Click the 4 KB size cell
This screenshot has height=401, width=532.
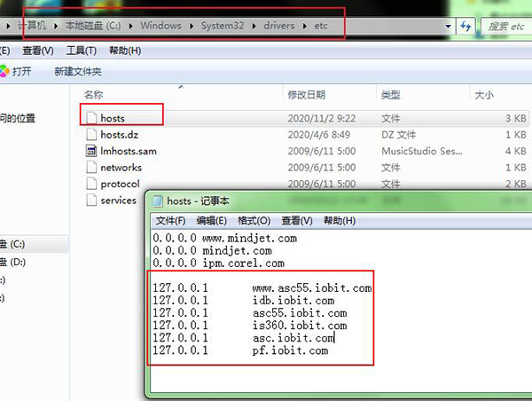(516, 151)
